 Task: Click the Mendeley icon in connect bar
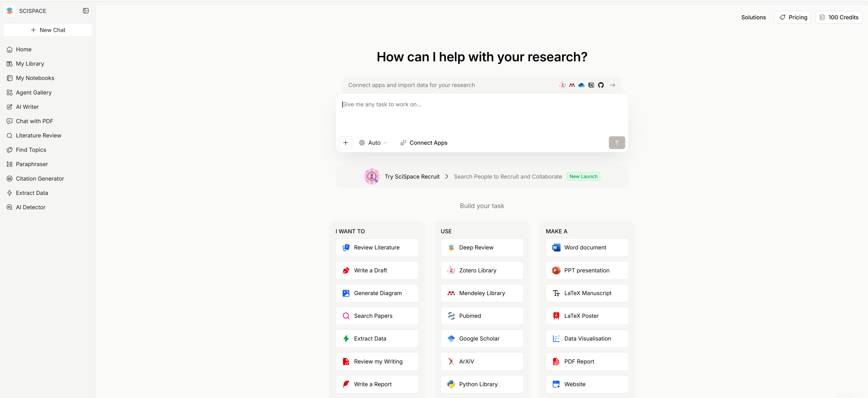click(x=572, y=85)
